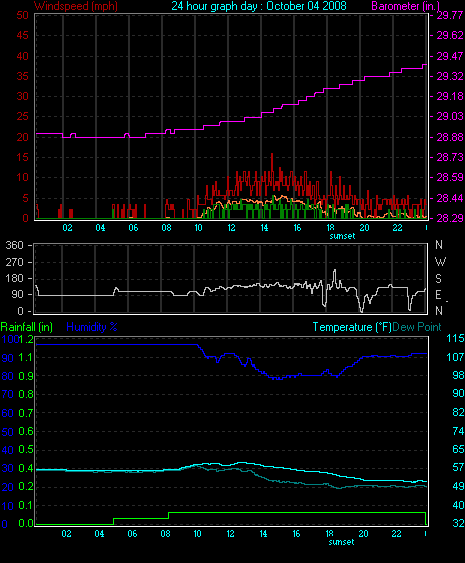Click the "sunset" label under the windspeed chart

pyautogui.click(x=342, y=236)
